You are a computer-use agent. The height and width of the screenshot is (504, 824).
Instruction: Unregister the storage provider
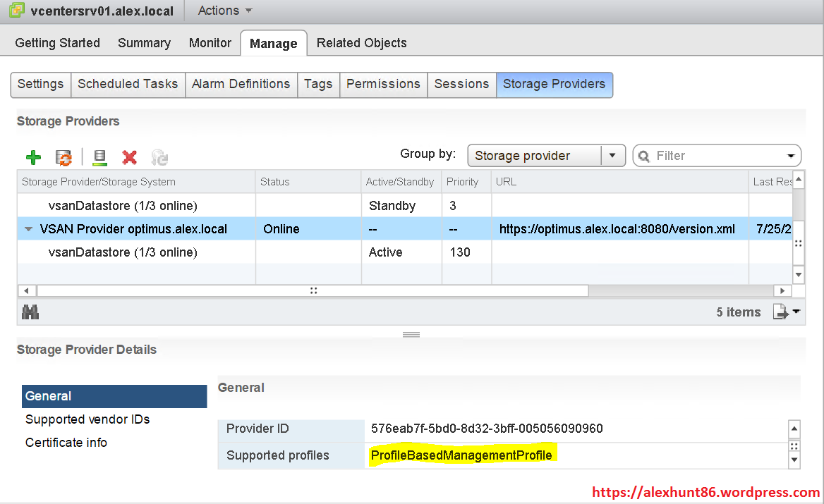[x=130, y=157]
